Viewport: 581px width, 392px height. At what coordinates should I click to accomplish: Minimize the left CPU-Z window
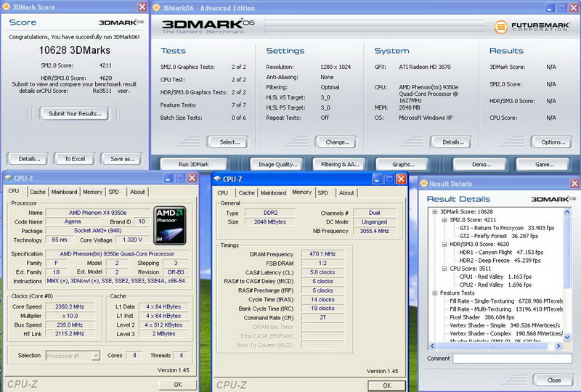coord(168,179)
